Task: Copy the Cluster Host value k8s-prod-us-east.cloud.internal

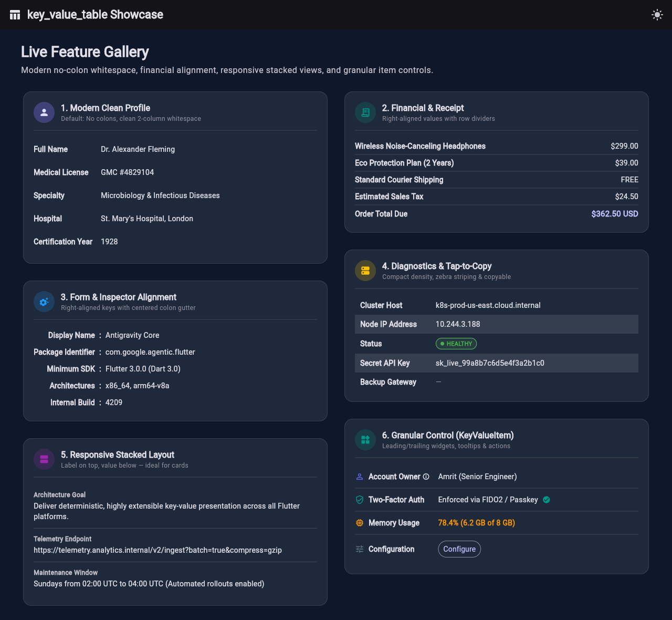Action: pyautogui.click(x=488, y=305)
